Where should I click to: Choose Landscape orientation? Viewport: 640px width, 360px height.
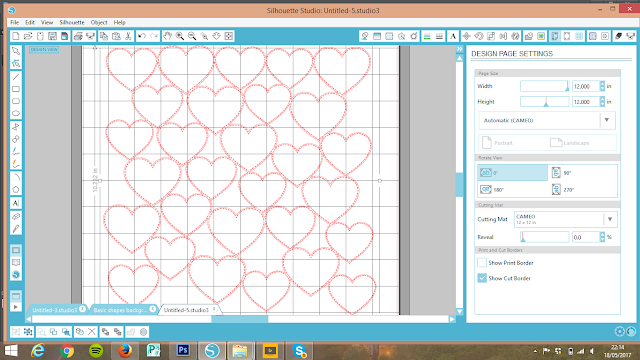pos(570,143)
